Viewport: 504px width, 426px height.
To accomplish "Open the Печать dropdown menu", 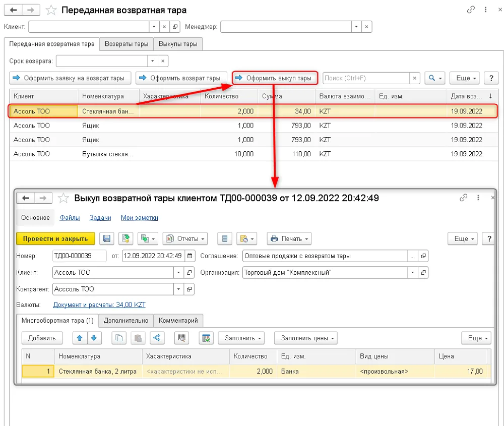I will [x=289, y=238].
